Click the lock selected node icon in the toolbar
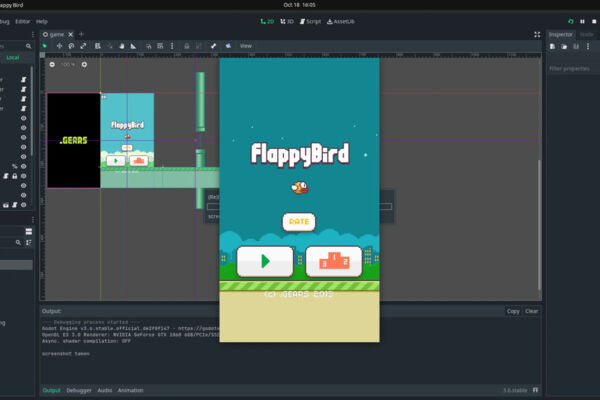Viewport: 600px width, 400px height. coord(187,46)
